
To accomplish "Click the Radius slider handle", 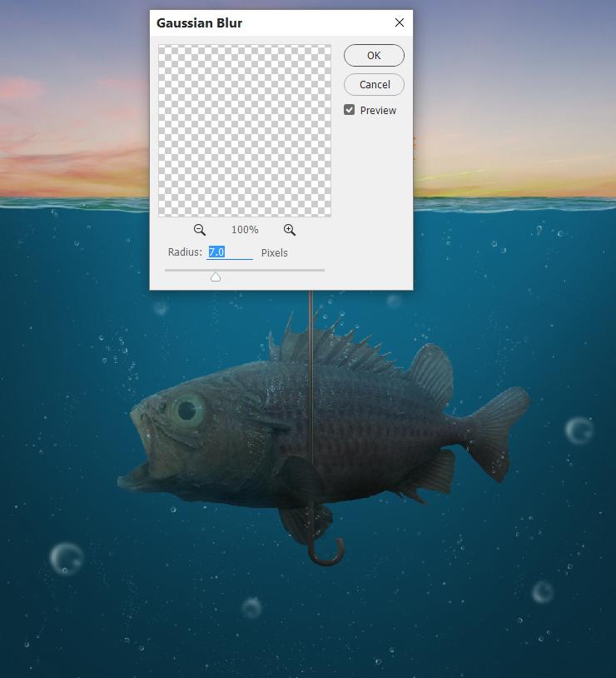I will 216,277.
